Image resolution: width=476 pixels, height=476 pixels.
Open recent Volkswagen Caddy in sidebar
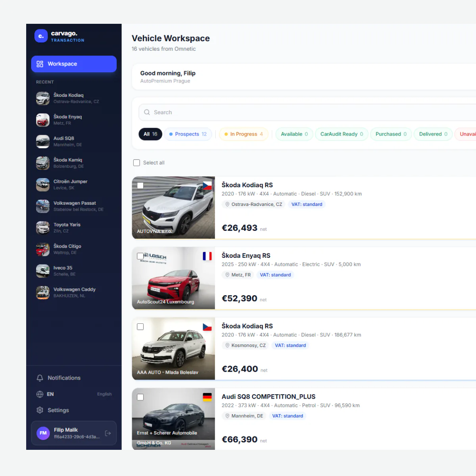pyautogui.click(x=74, y=292)
